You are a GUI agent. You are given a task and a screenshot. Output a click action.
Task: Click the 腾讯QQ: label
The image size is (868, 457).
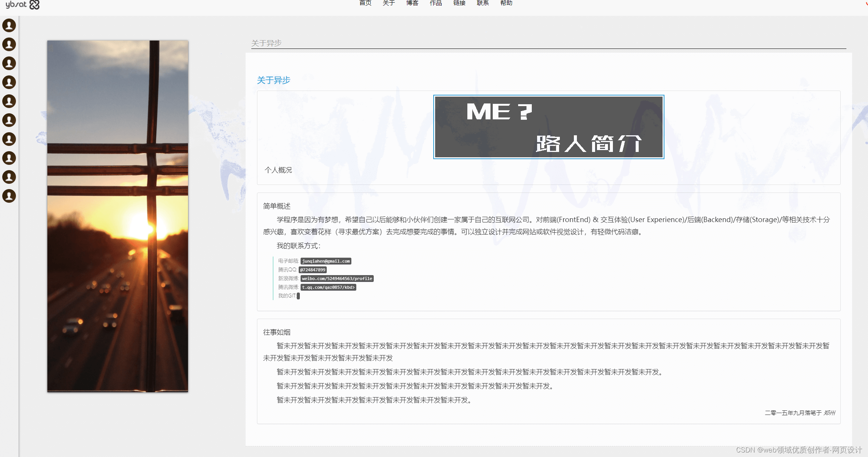[288, 270]
